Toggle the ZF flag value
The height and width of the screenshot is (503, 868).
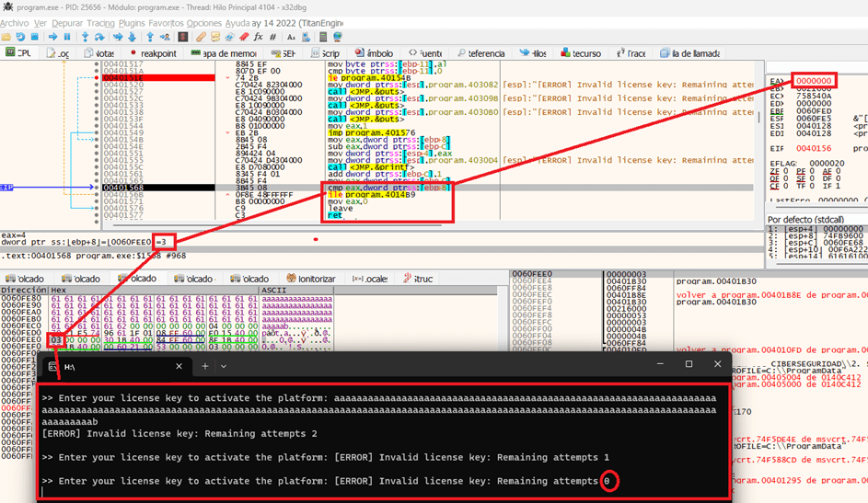[x=785, y=172]
